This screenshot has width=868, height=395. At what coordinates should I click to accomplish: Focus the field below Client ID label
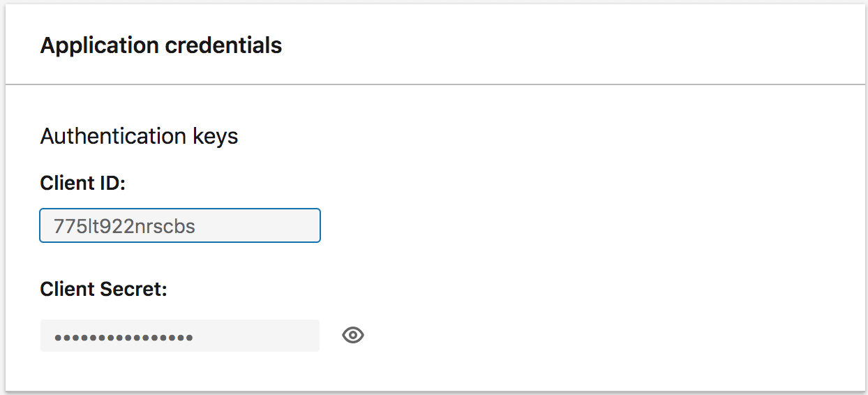(x=180, y=225)
